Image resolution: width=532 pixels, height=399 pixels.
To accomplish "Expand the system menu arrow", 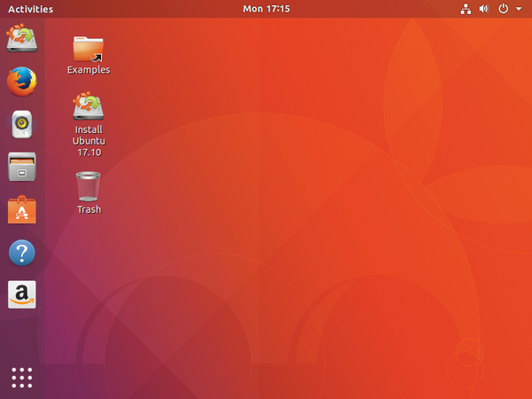I will pyautogui.click(x=519, y=9).
